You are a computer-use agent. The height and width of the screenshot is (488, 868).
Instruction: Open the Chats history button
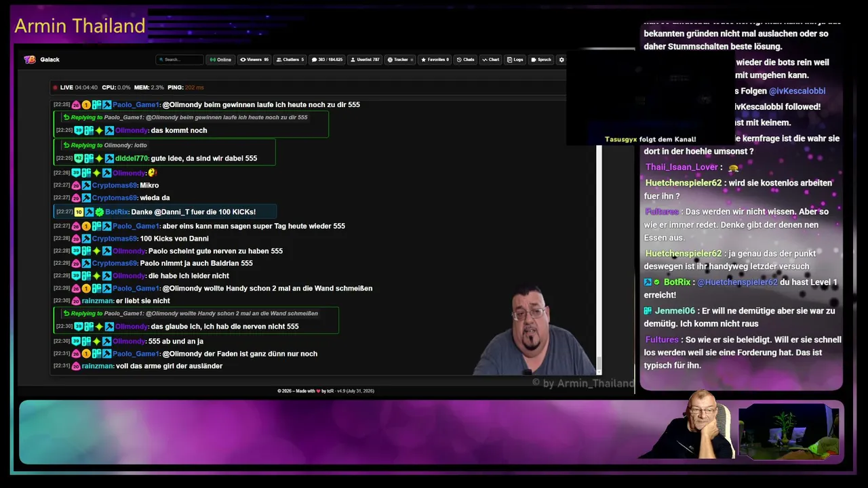tap(465, 60)
